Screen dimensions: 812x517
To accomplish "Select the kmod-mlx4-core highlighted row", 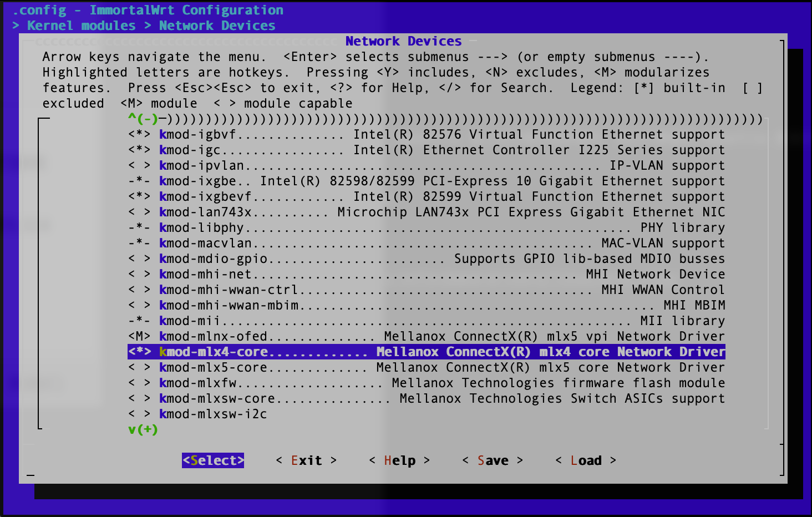I will (427, 352).
